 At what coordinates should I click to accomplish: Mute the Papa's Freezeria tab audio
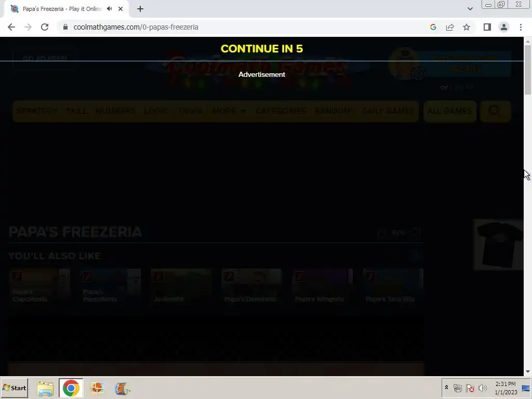point(109,9)
